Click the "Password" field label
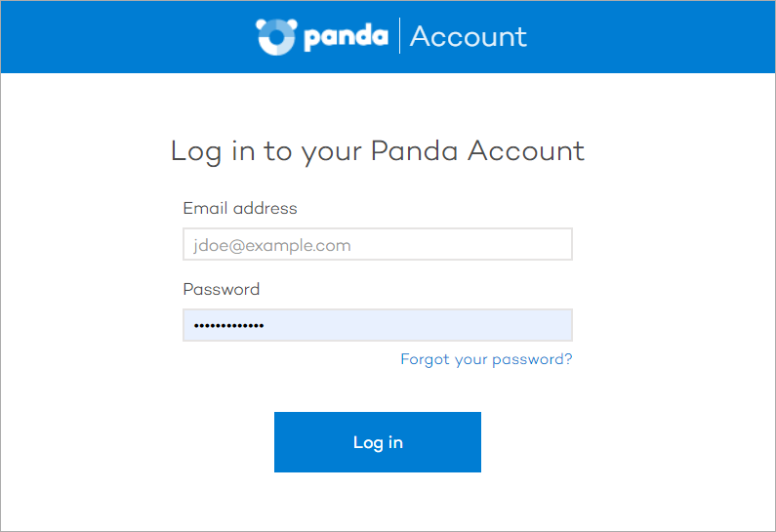 click(x=222, y=289)
